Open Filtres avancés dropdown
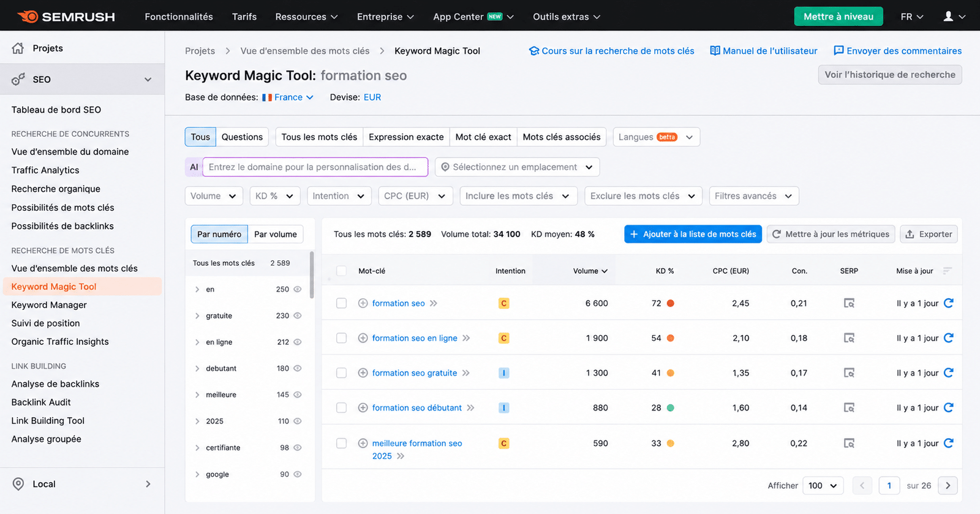This screenshot has width=980, height=514. pos(754,196)
